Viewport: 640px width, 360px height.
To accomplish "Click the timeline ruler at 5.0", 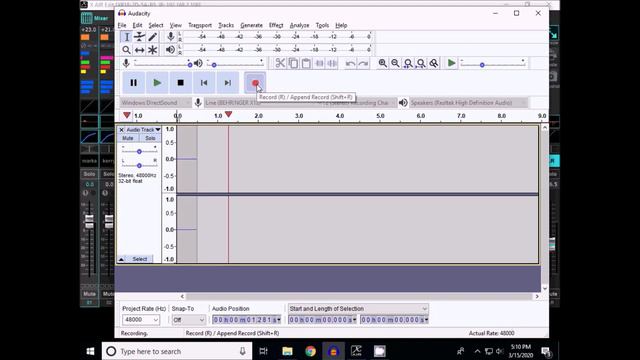I will [380, 116].
